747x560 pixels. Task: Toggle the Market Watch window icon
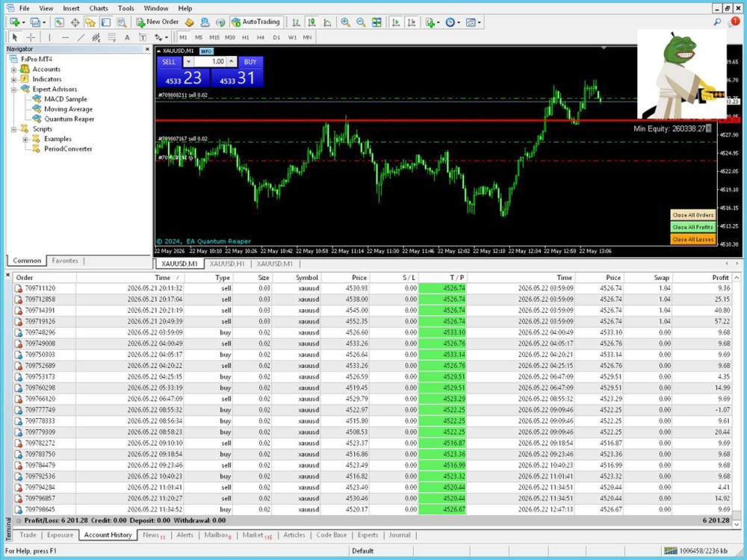tap(59, 22)
